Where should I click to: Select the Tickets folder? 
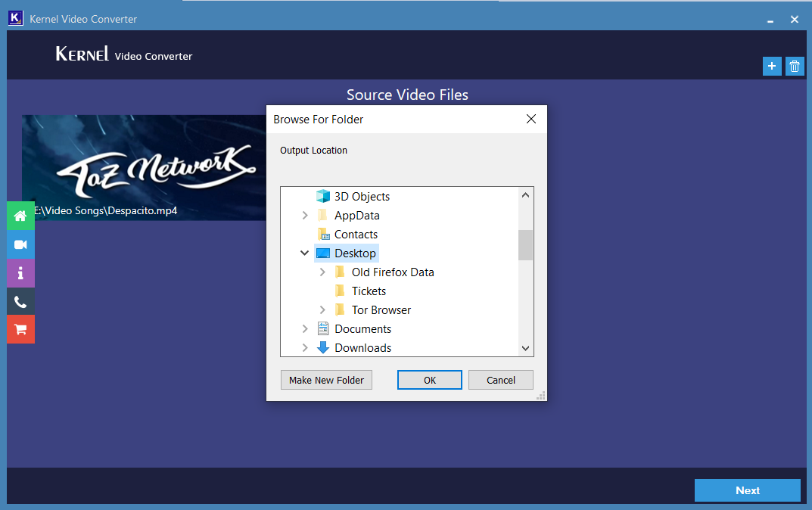(369, 291)
